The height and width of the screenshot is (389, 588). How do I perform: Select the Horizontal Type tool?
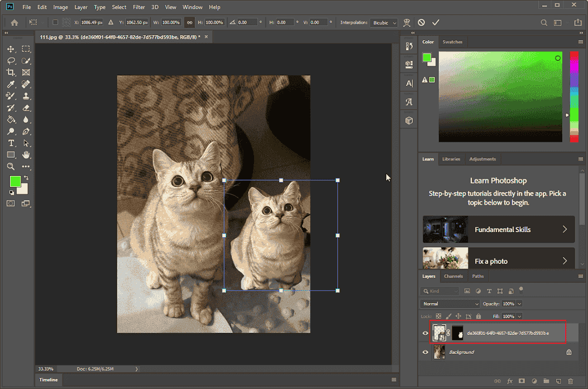(x=11, y=143)
